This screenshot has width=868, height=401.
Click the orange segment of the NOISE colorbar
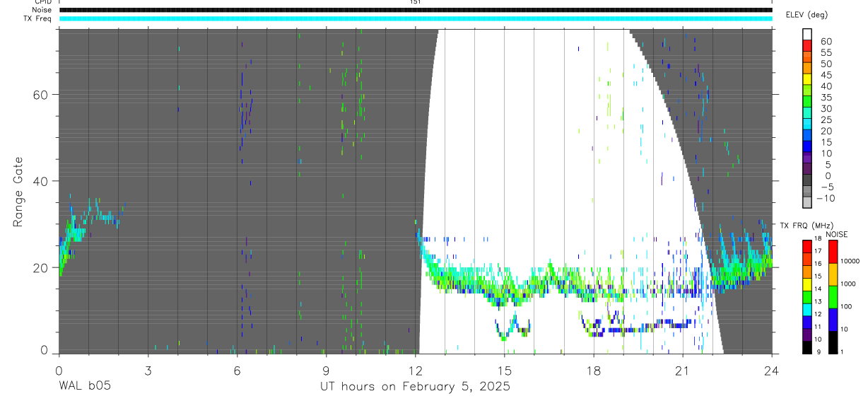click(x=833, y=274)
